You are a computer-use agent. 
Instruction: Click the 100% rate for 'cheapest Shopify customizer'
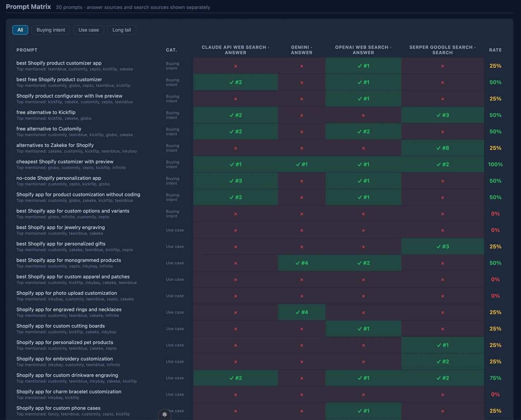tap(495, 164)
